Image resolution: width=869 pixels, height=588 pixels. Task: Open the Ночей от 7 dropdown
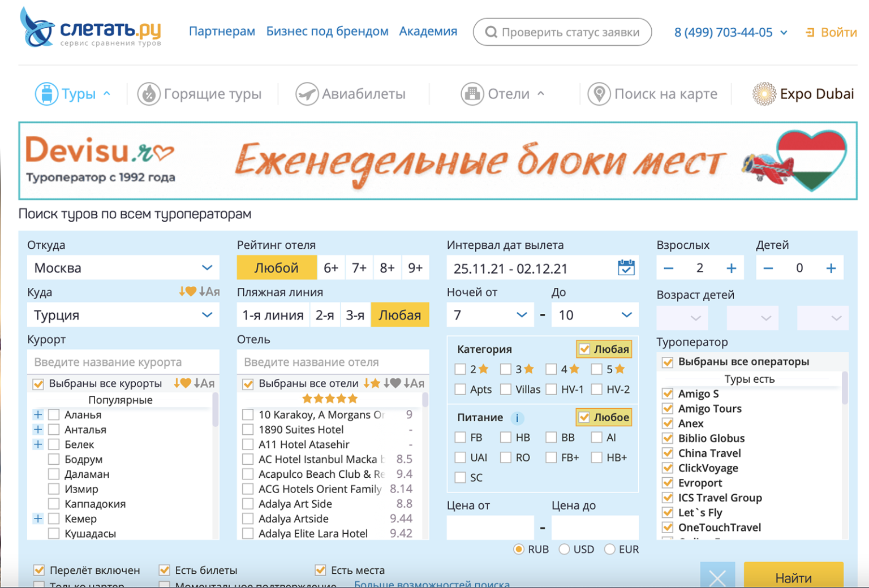click(490, 315)
